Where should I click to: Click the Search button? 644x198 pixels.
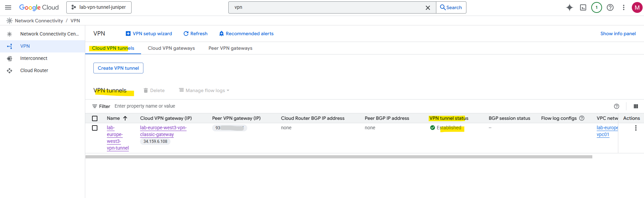451,7
